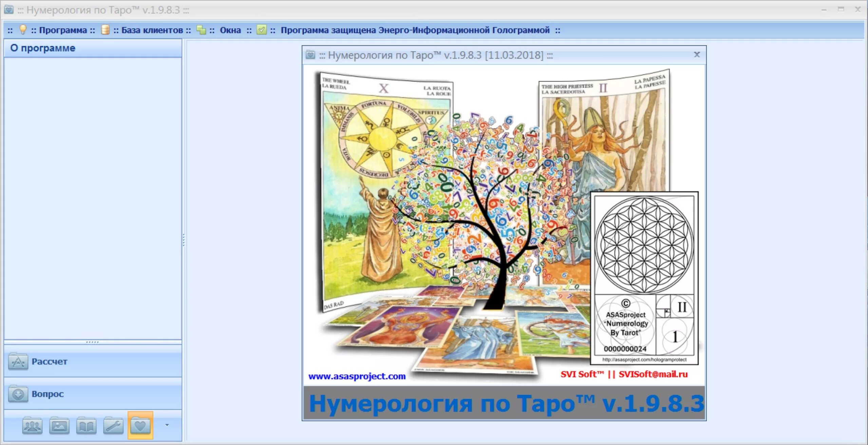Image resolution: width=868 pixels, height=445 pixels.
Task: Open the www.asasproject.com link
Action: (x=357, y=376)
